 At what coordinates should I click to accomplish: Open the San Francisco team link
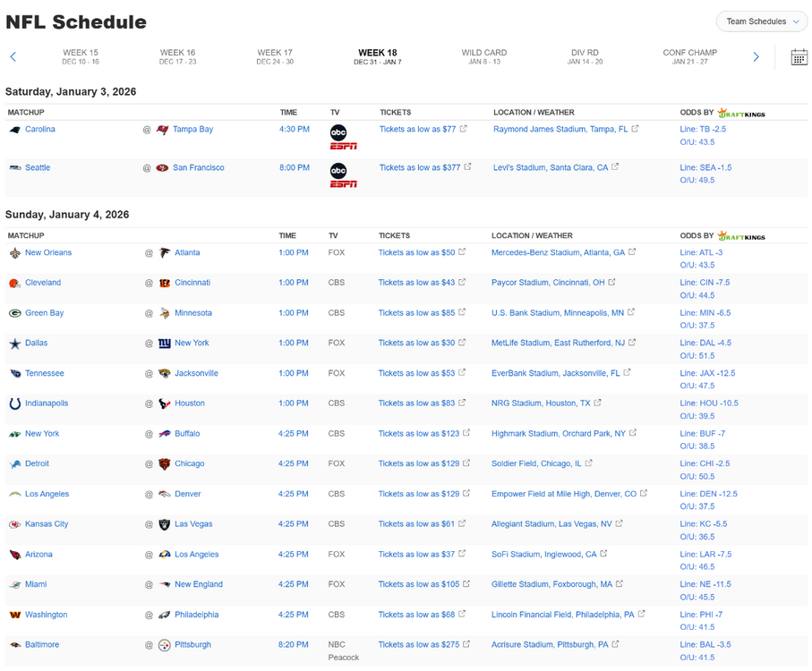pos(199,167)
